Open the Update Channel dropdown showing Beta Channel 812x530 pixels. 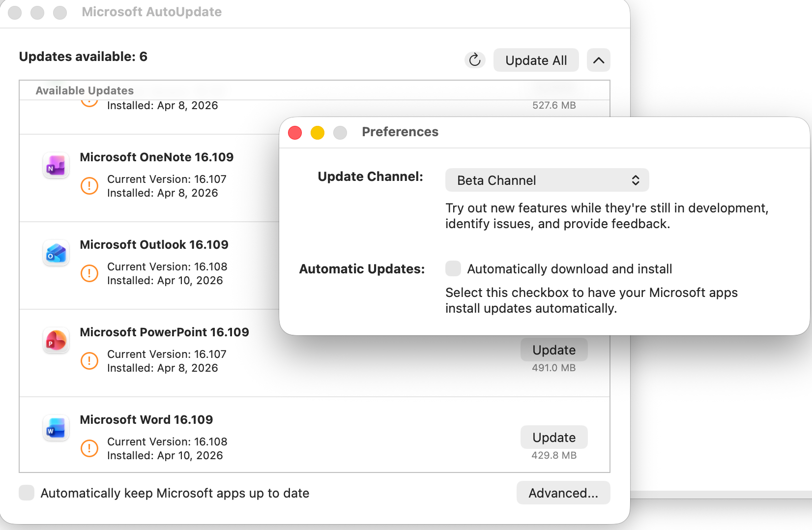pyautogui.click(x=547, y=180)
